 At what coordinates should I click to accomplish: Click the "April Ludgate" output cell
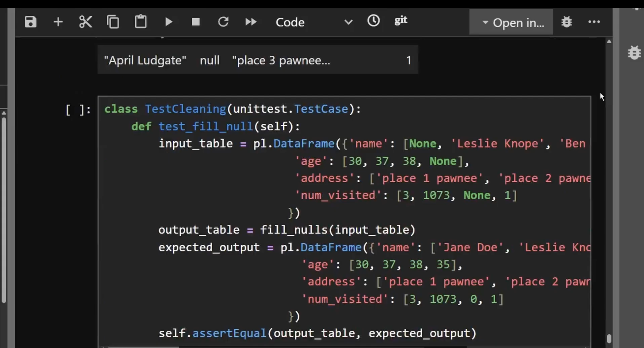tap(145, 61)
